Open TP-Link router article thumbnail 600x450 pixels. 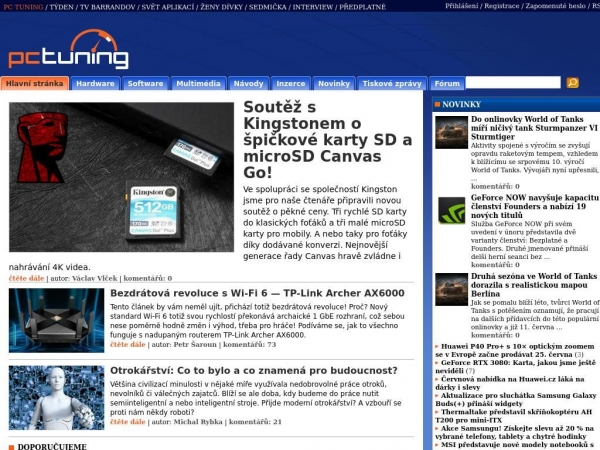tap(56, 320)
